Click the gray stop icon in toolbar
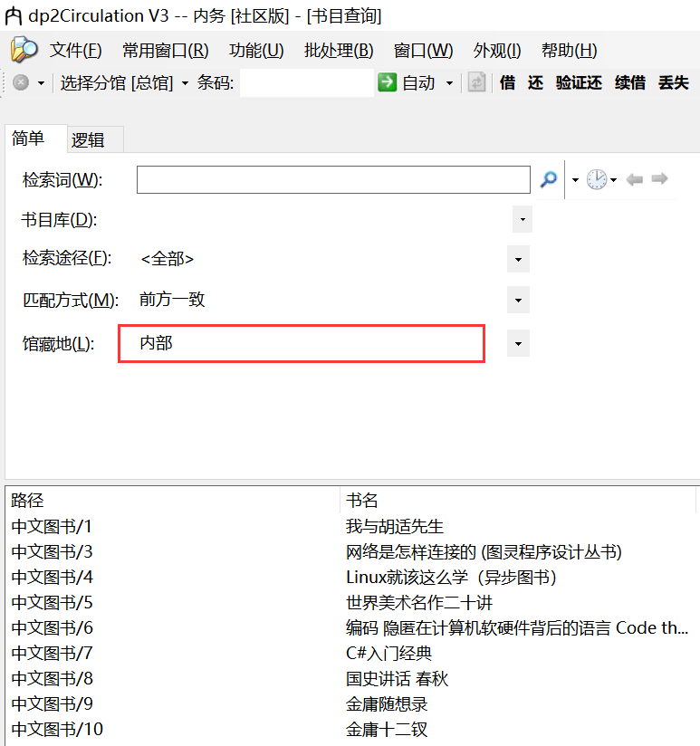Viewport: 700px width, 746px height. [21, 82]
